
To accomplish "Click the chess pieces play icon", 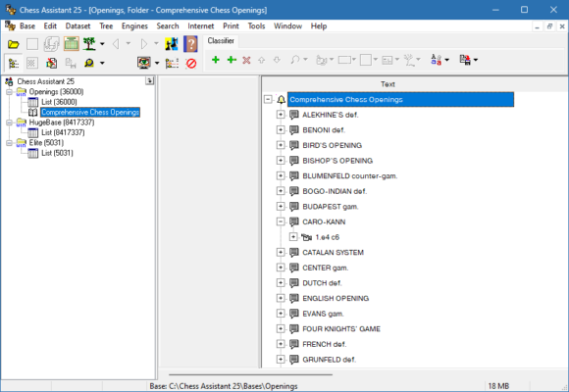I will (172, 44).
